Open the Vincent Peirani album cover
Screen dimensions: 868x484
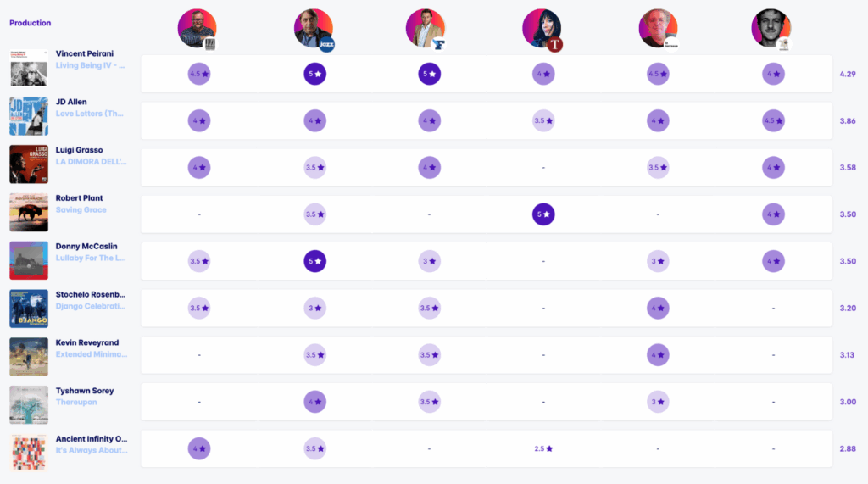[x=28, y=70]
